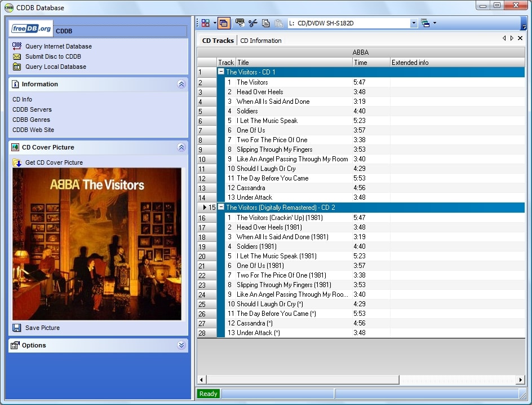This screenshot has height=405, width=532.
Task: Expand the Options panel chevron
Action: pyautogui.click(x=181, y=345)
